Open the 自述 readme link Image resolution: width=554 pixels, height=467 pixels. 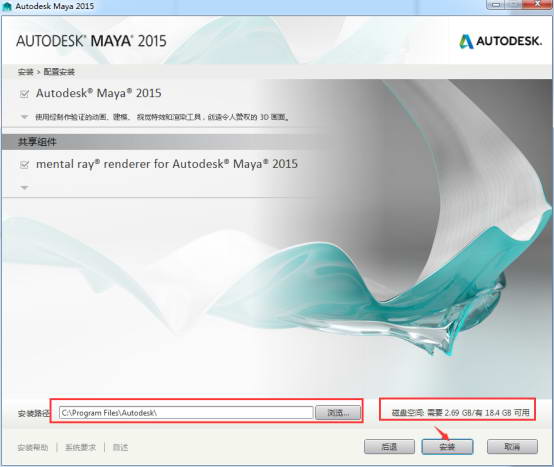click(x=120, y=448)
